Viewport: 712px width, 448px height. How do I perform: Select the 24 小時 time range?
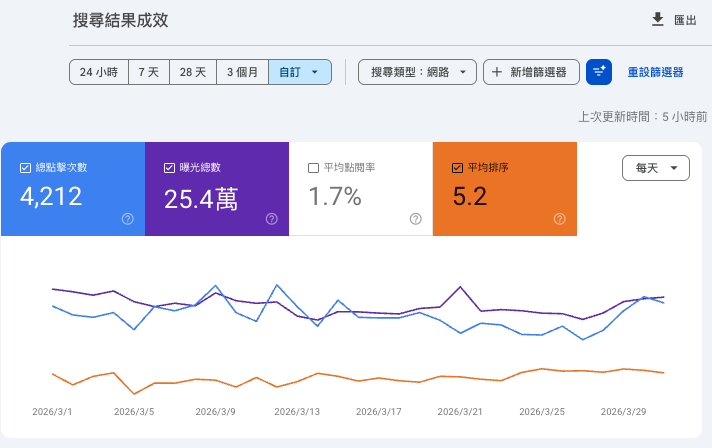[99, 72]
